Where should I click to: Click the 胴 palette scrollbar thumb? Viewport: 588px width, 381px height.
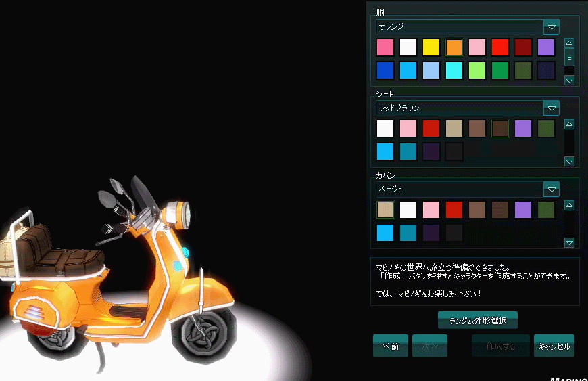[x=569, y=58]
